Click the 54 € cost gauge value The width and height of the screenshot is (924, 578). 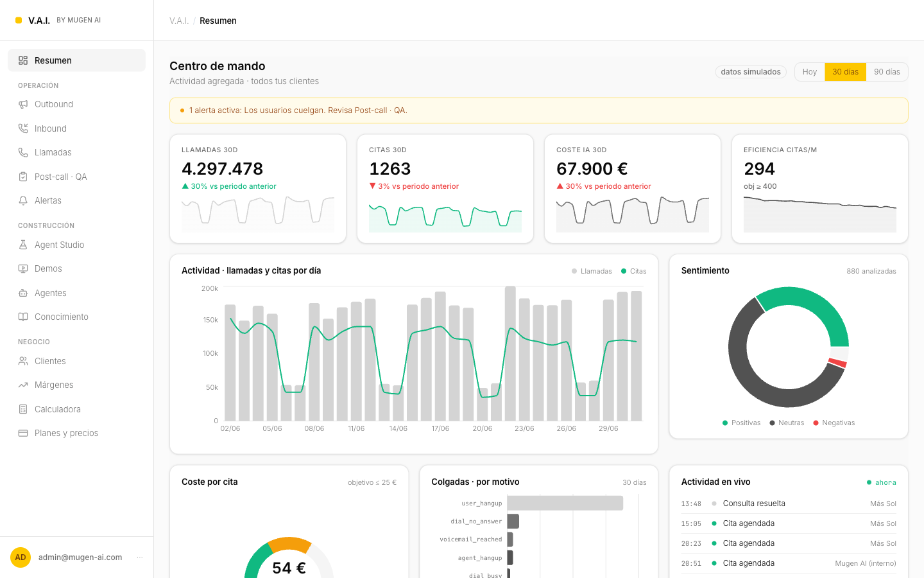(x=289, y=568)
